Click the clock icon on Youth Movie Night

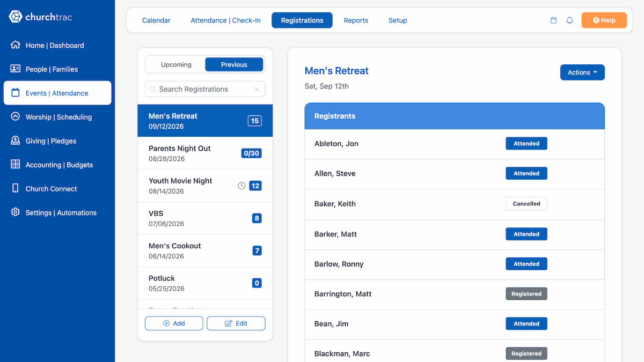[x=241, y=186]
